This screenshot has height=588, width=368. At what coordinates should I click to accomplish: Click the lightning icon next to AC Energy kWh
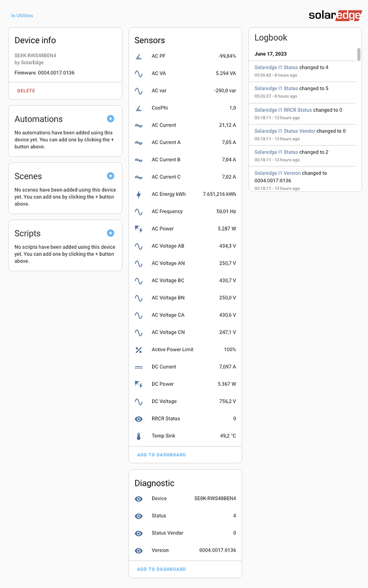(x=138, y=193)
